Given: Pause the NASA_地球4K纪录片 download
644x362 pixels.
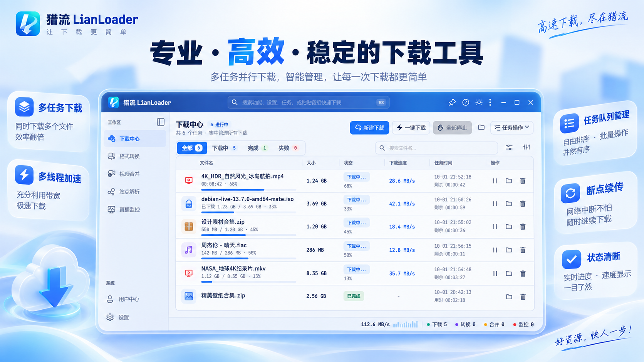Looking at the screenshot, I should click(495, 274).
